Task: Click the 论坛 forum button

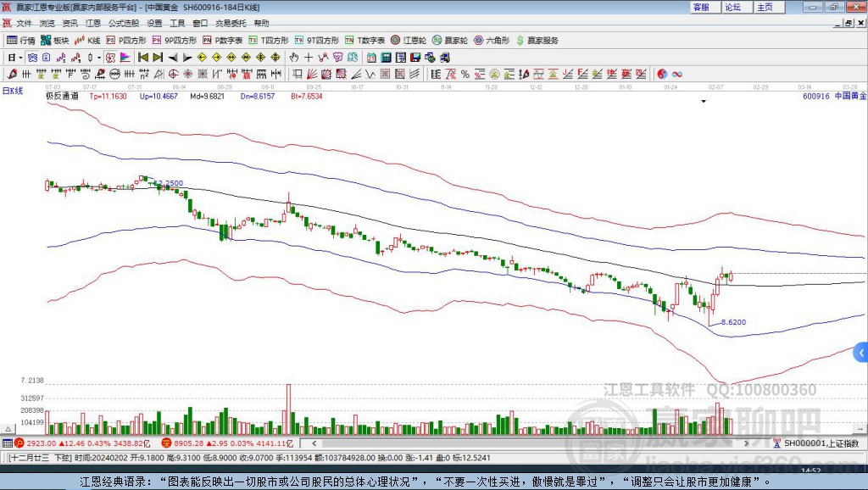Action: coord(737,7)
